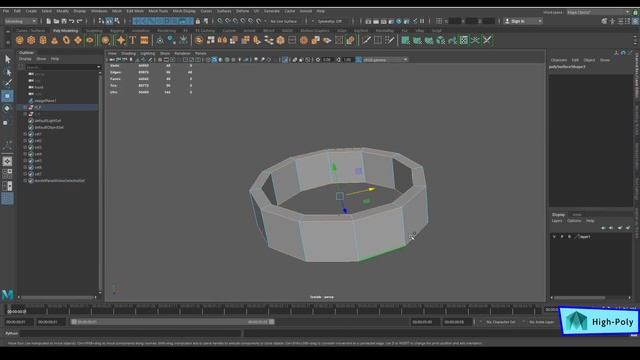Open the Modeling menu set dropdown
The height and width of the screenshot is (360, 640).
pyautogui.click(x=20, y=21)
